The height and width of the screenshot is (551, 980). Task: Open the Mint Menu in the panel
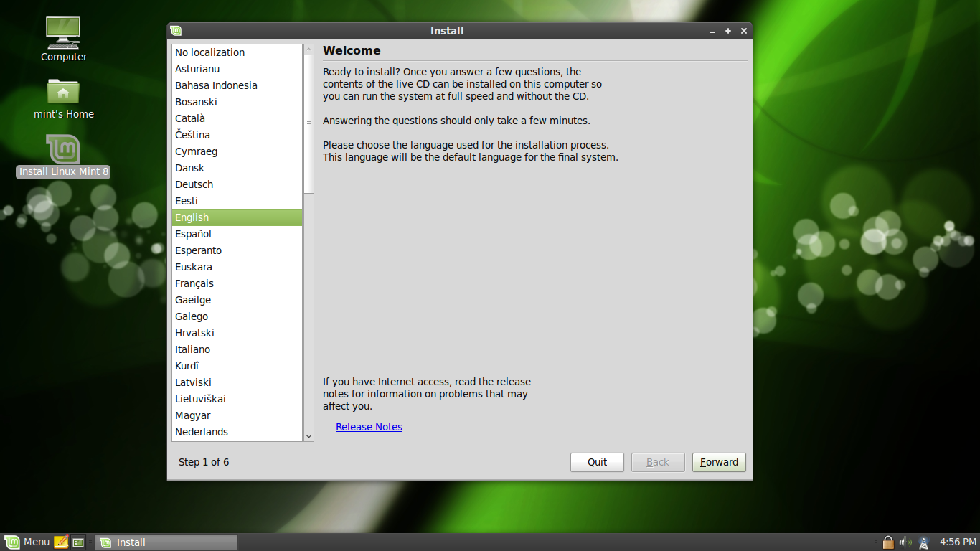28,542
